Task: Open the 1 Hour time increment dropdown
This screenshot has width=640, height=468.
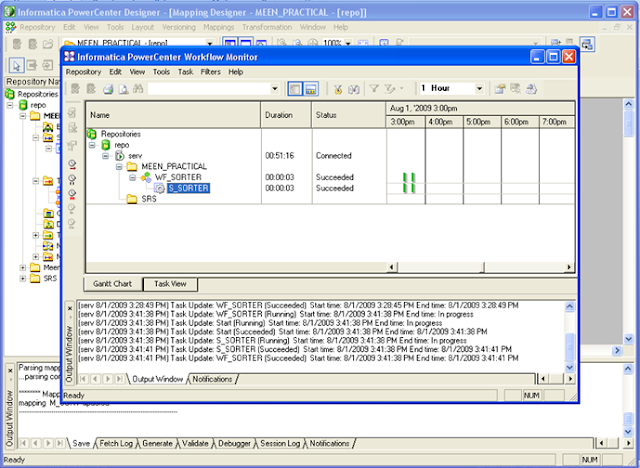Action: [x=479, y=89]
